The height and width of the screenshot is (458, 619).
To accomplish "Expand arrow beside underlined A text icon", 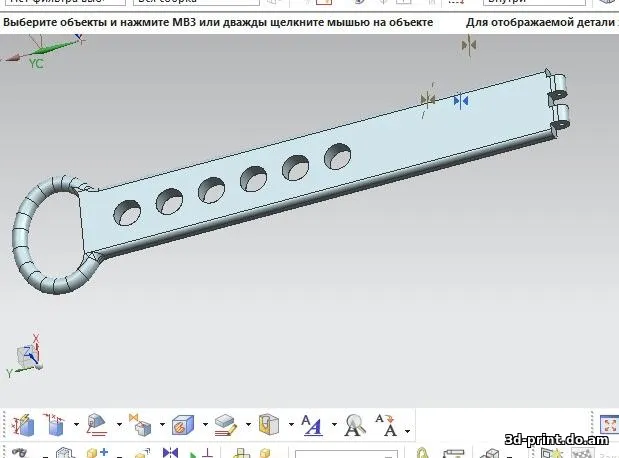I will tap(334, 425).
